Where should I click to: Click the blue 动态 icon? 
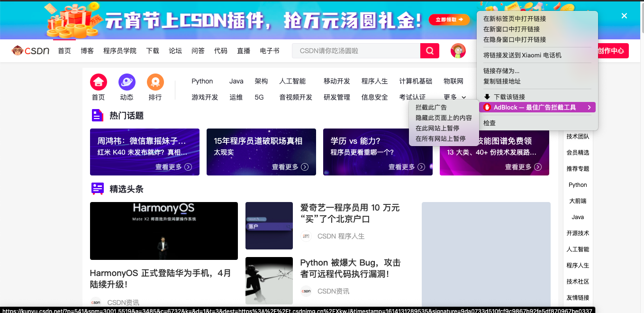pos(127,82)
